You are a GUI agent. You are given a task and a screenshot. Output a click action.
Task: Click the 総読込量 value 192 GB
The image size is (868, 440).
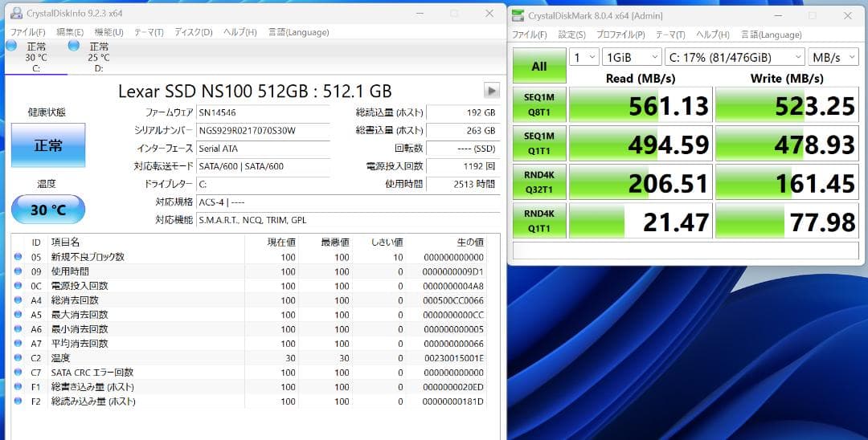point(463,112)
